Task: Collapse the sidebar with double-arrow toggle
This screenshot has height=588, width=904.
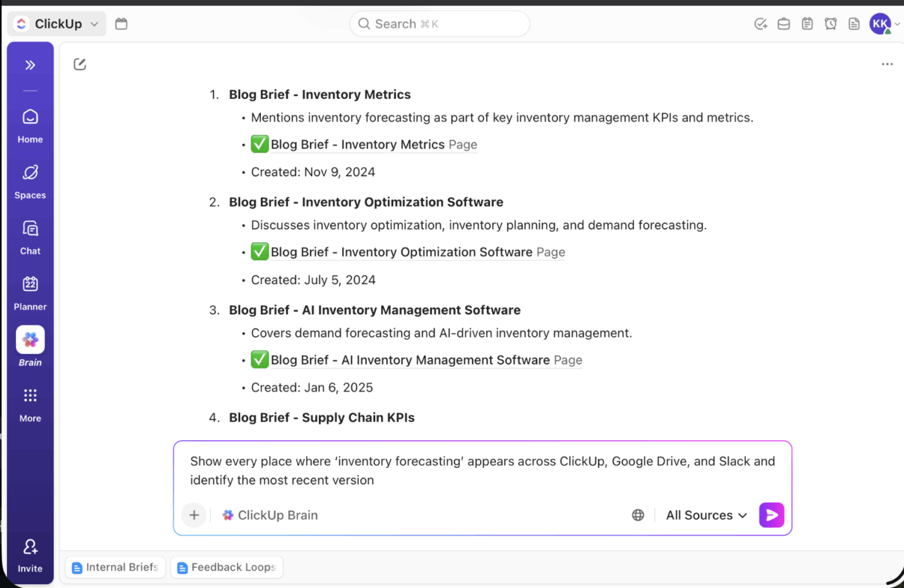Action: (30, 65)
